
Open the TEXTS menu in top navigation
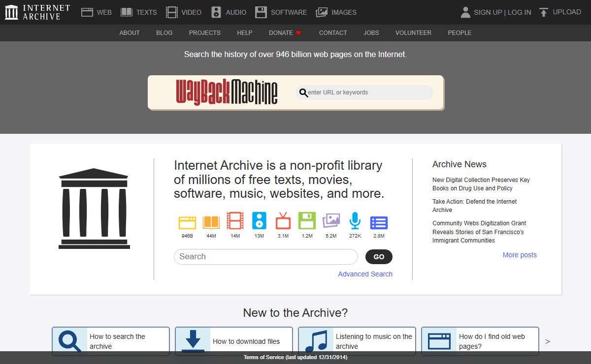[x=139, y=12]
